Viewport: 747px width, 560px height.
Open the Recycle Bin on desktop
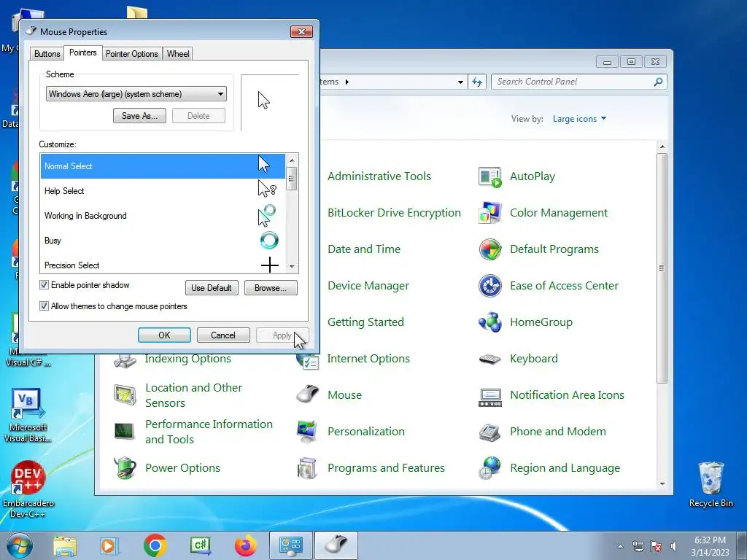point(711,484)
